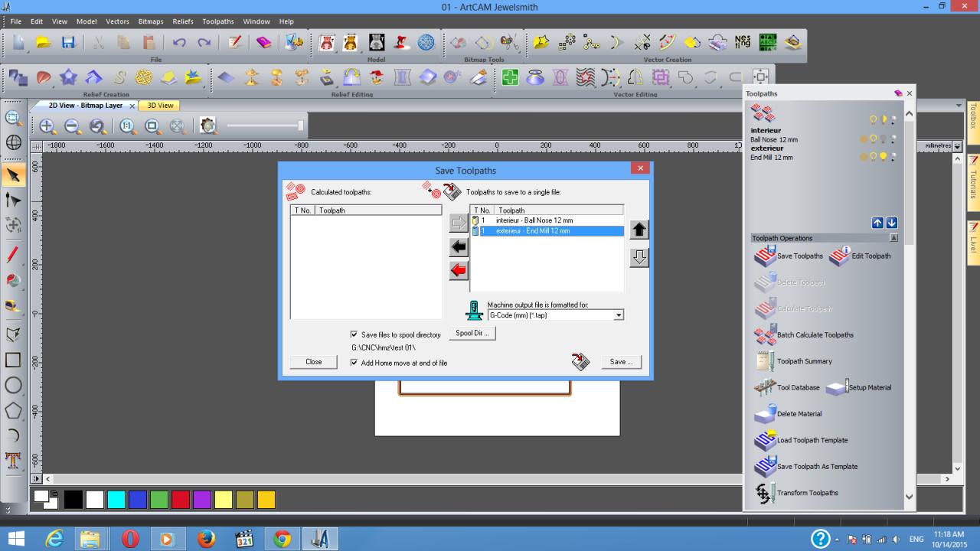
Task: Uncheck Save files to spool directory
Action: (x=354, y=334)
